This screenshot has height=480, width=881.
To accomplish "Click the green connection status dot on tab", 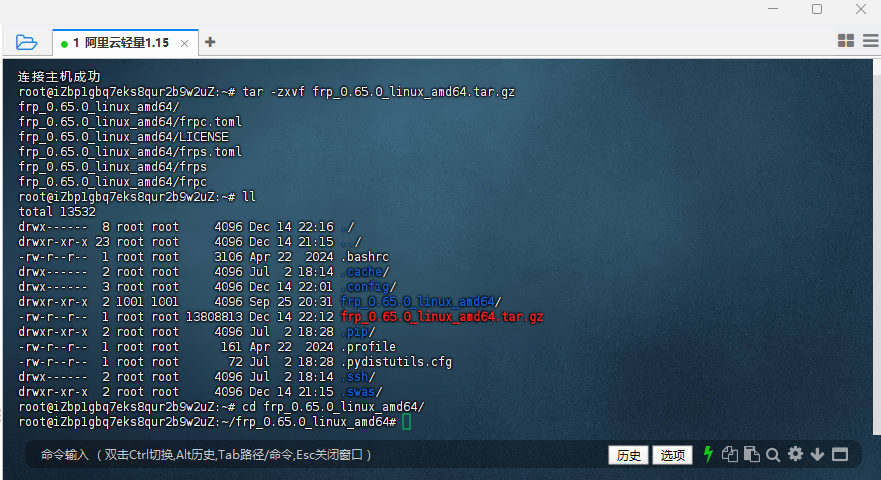I will (64, 43).
